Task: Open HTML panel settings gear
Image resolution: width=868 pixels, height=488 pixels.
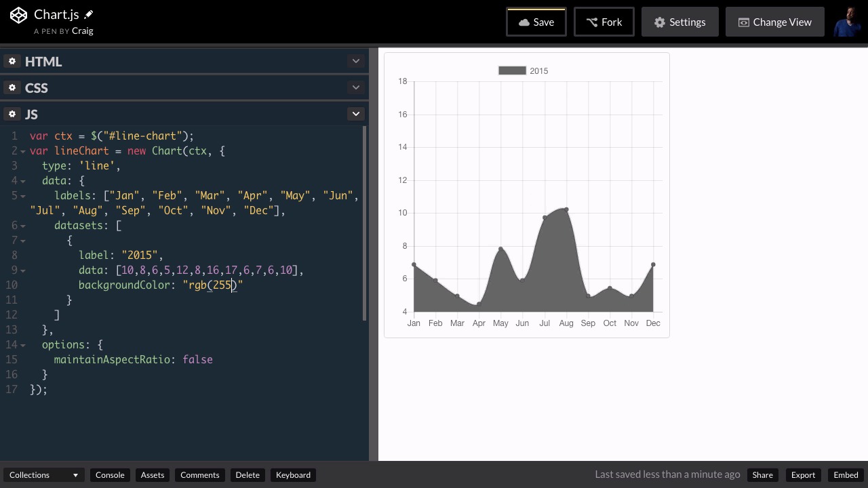Action: (12, 61)
